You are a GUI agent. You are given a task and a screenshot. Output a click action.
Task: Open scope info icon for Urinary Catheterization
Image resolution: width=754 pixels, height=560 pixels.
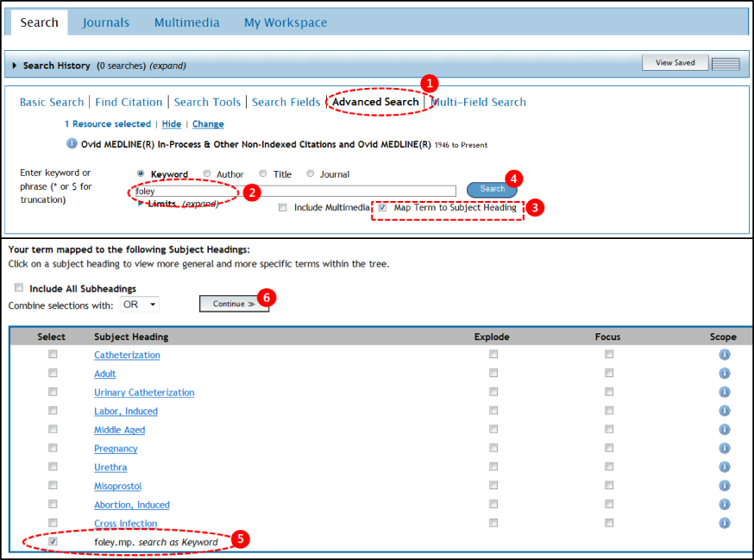(724, 392)
